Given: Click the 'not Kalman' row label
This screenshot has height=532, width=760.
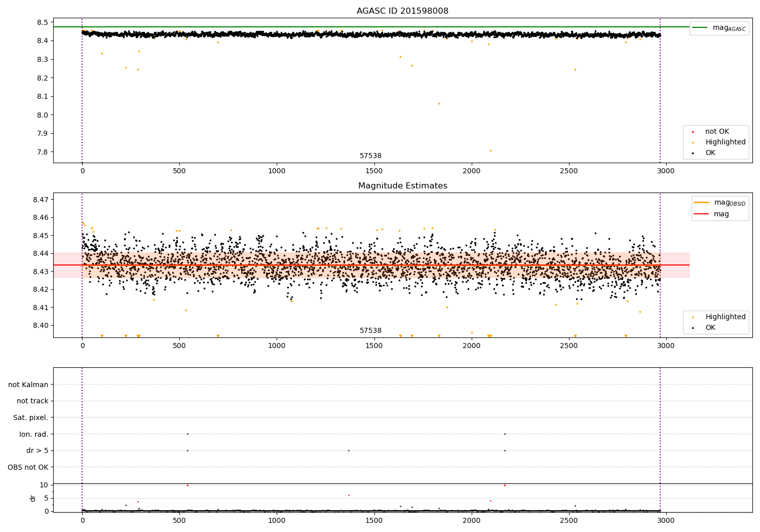Looking at the screenshot, I should pos(28,385).
